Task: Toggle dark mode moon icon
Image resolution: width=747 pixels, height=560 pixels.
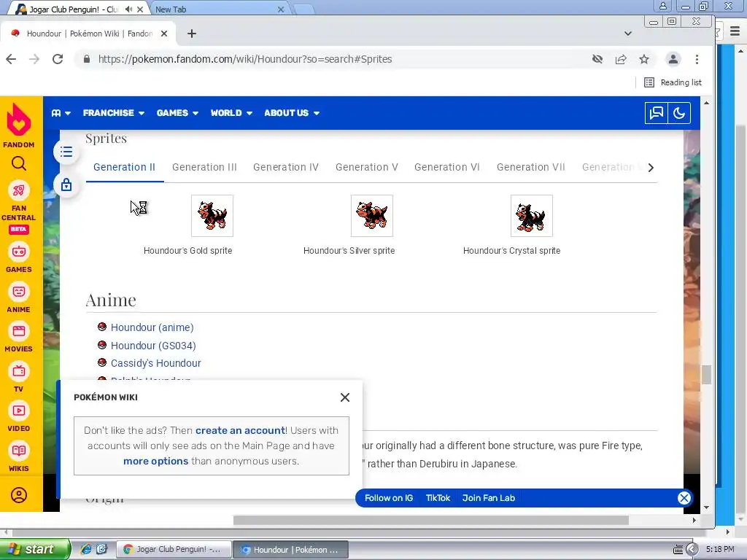Action: coord(679,113)
